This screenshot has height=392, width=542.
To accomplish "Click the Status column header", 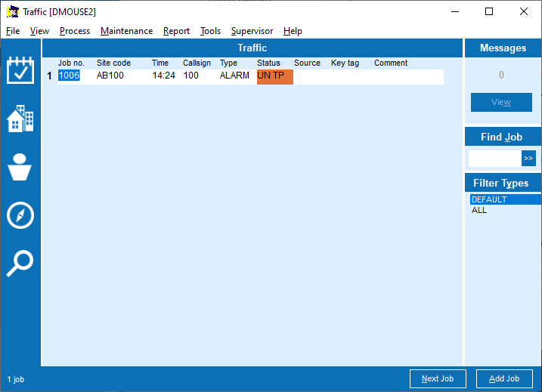I will click(x=268, y=63).
